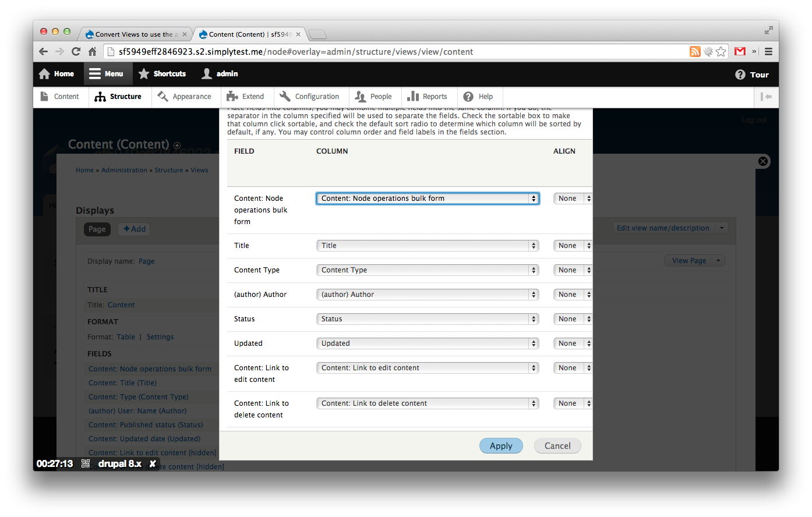Expand the View Page dropbutton arrow
812x517 pixels.
pos(718,261)
